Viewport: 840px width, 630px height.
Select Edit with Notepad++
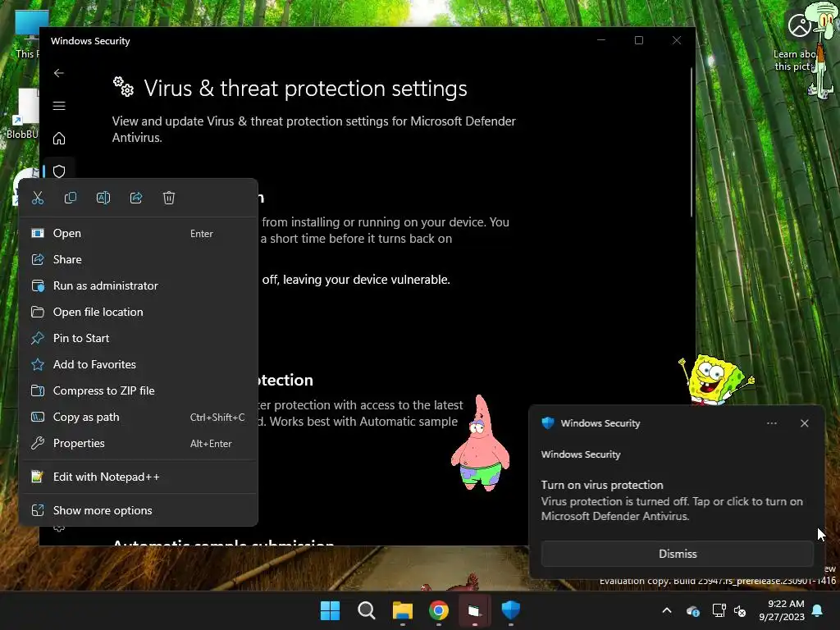click(x=138, y=477)
